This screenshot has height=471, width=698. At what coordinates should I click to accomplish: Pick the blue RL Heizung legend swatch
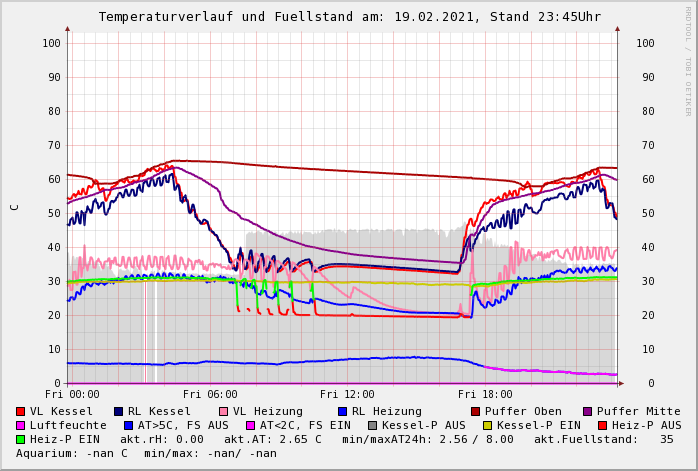(x=341, y=412)
